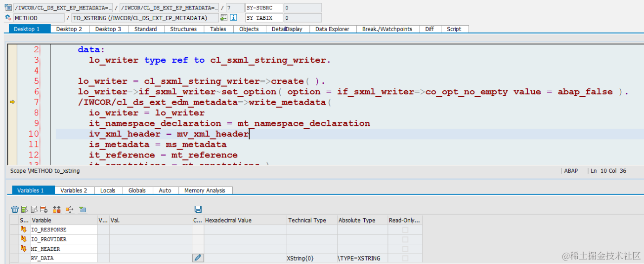This screenshot has width=644, height=264.
Task: Toggle Read-Only checkbox for RV_DATA row
Action: click(x=405, y=258)
